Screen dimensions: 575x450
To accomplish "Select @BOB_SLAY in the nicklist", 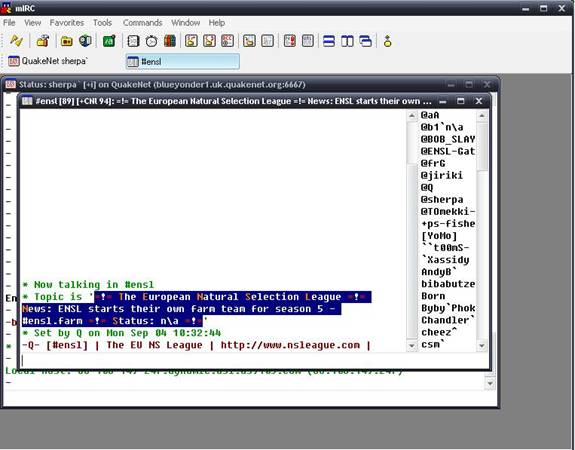I will point(448,139).
